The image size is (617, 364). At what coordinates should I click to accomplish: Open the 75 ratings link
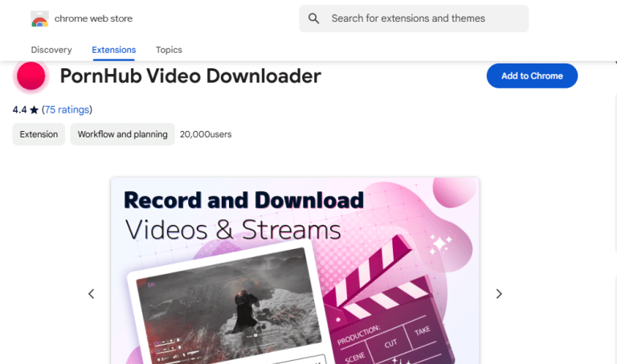point(67,110)
